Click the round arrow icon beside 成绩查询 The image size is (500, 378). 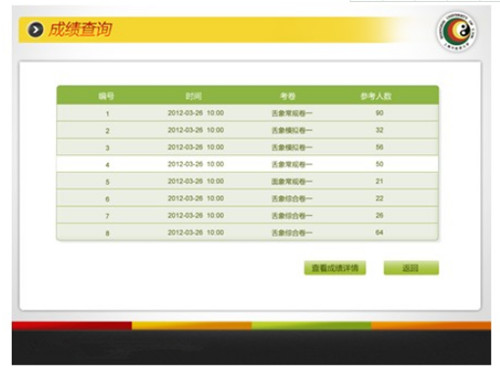point(36,29)
